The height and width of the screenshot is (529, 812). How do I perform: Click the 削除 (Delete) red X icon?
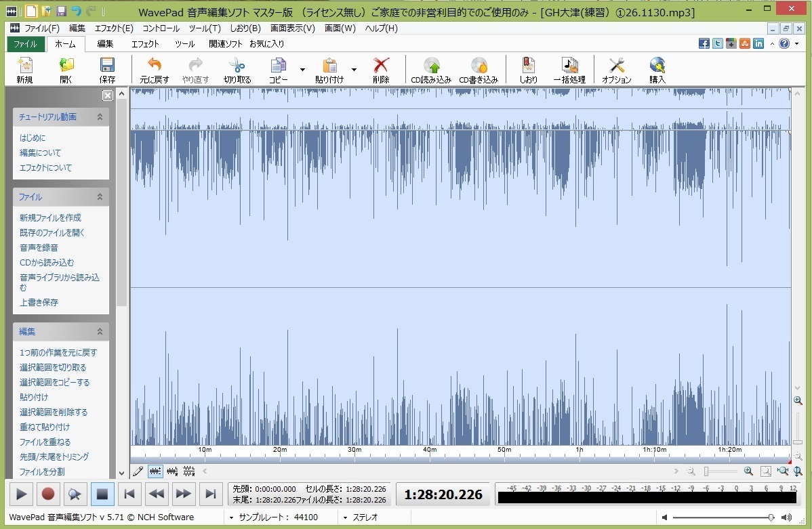(x=381, y=70)
